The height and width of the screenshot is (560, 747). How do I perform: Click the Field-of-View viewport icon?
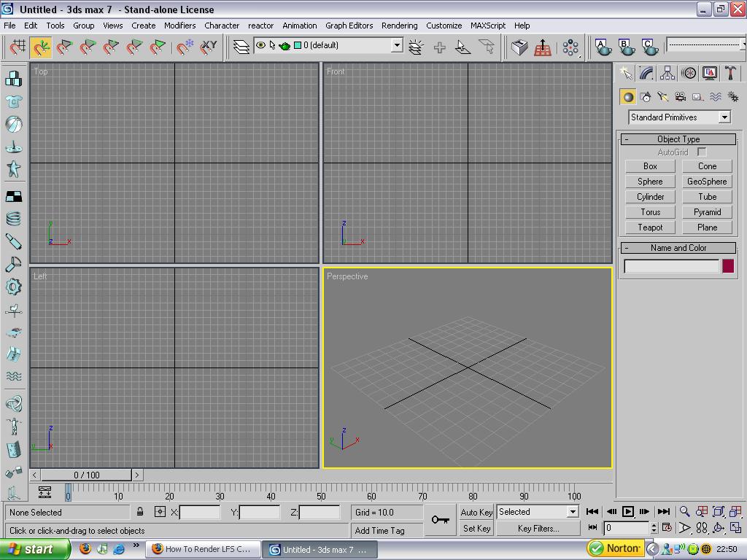tap(684, 528)
